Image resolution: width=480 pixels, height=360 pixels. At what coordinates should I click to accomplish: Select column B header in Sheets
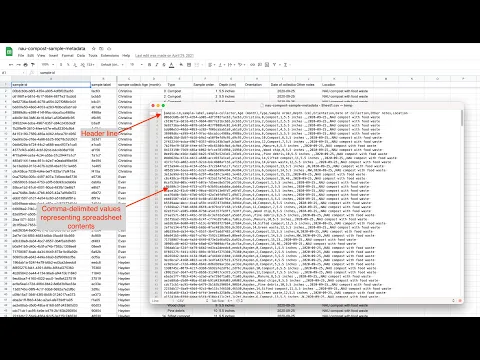click(x=103, y=79)
